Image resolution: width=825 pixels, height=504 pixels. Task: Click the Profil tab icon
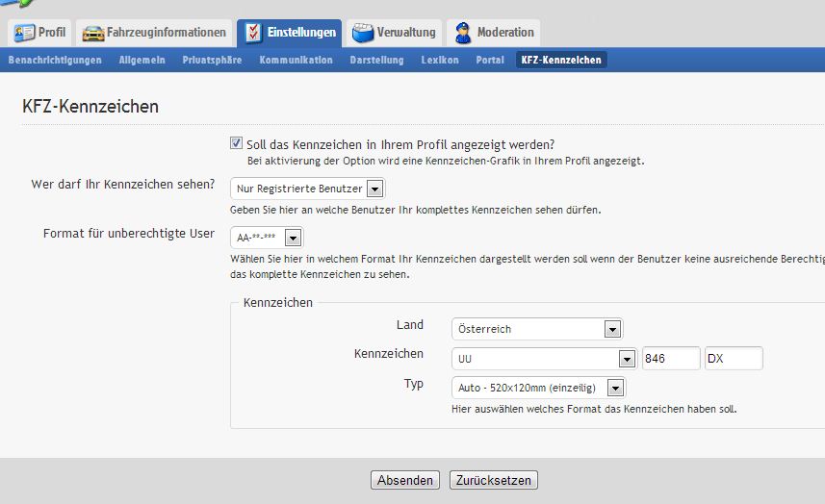pyautogui.click(x=24, y=33)
